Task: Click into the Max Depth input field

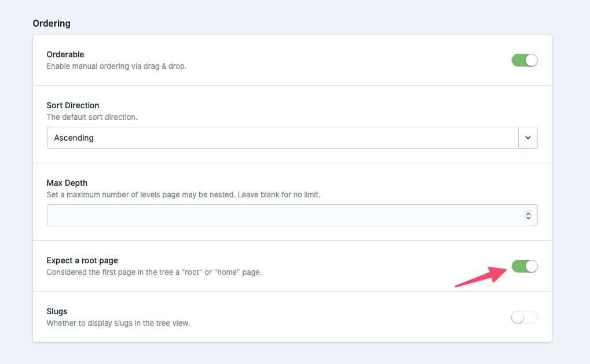Action: (x=292, y=215)
